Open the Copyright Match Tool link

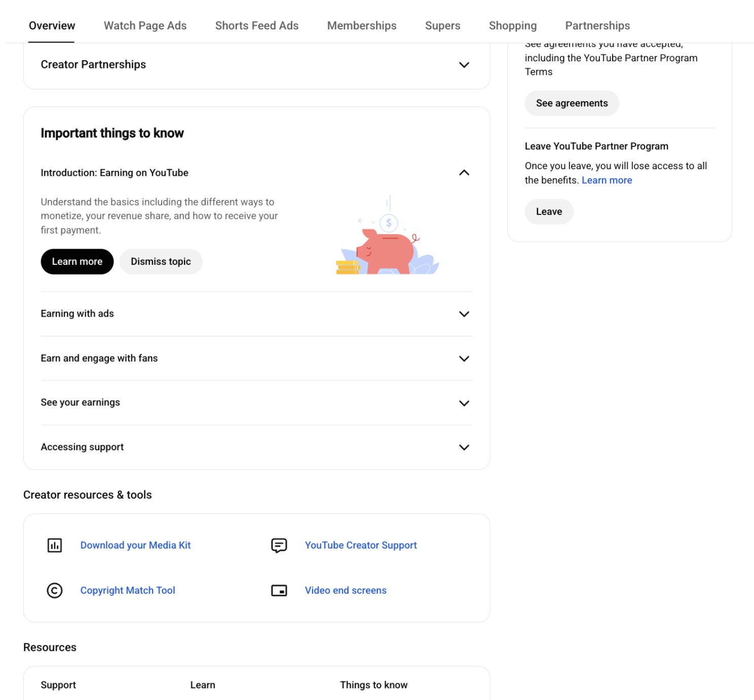pos(128,590)
